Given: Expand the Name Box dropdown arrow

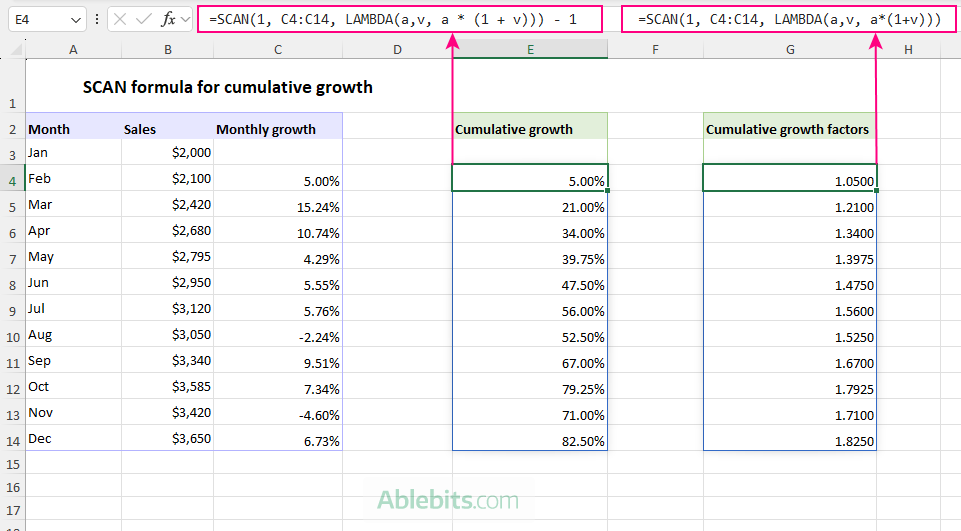Looking at the screenshot, I should [76, 20].
